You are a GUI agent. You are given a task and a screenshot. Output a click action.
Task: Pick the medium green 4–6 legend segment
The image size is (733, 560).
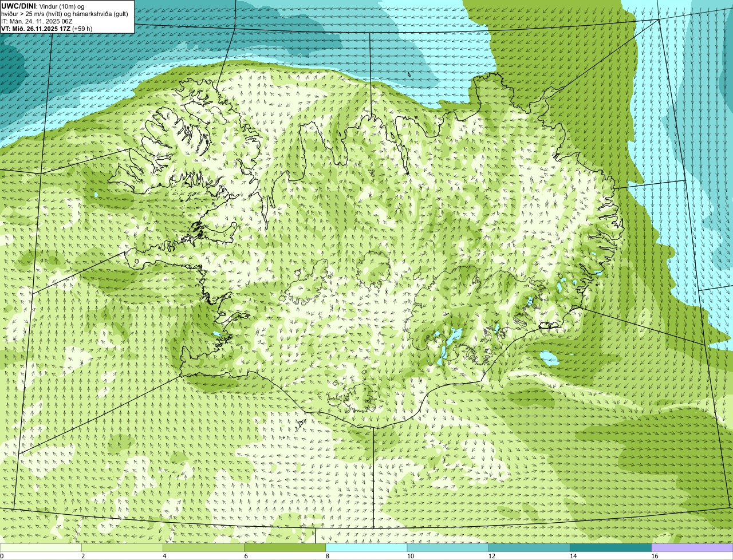[x=203, y=547]
